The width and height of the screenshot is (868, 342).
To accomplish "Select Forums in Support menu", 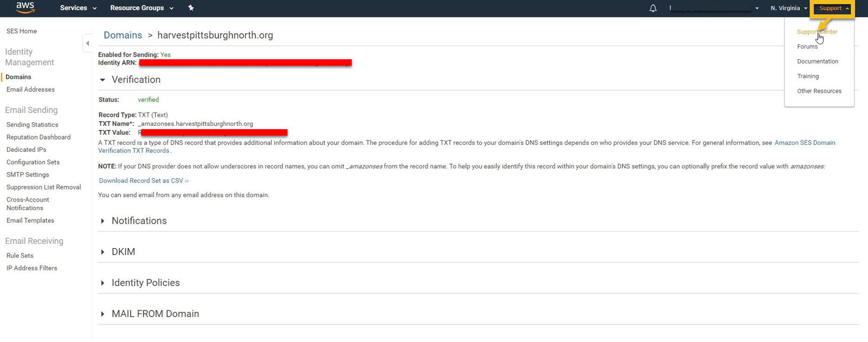I will tap(807, 47).
